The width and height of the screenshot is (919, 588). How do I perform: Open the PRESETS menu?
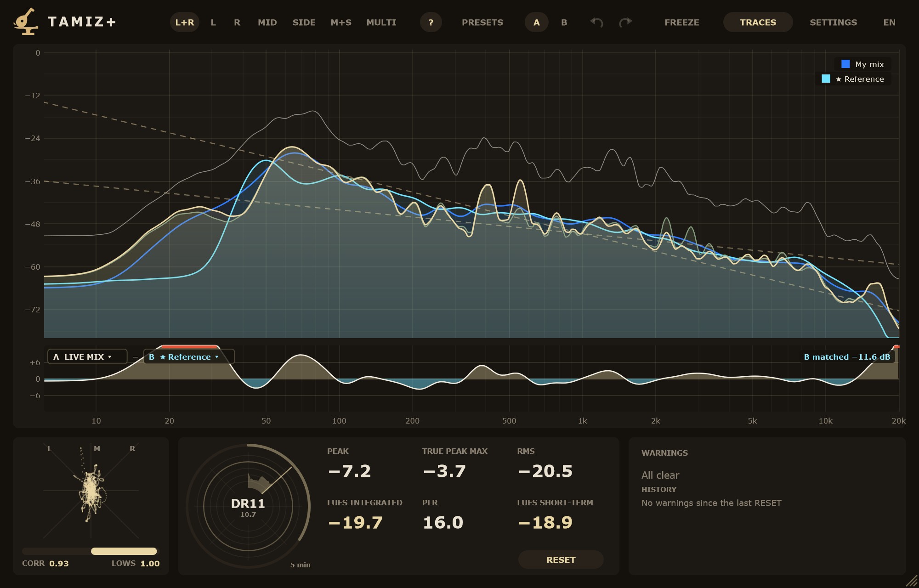pyautogui.click(x=482, y=22)
